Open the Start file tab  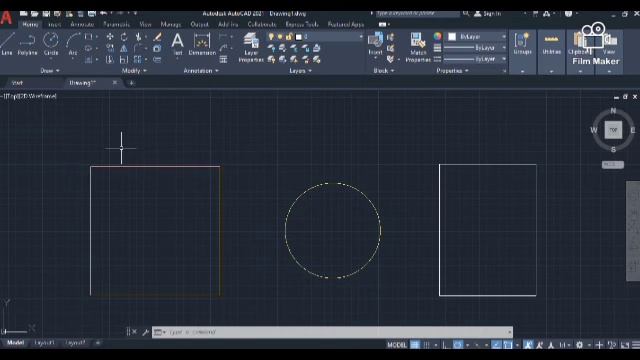(x=17, y=83)
